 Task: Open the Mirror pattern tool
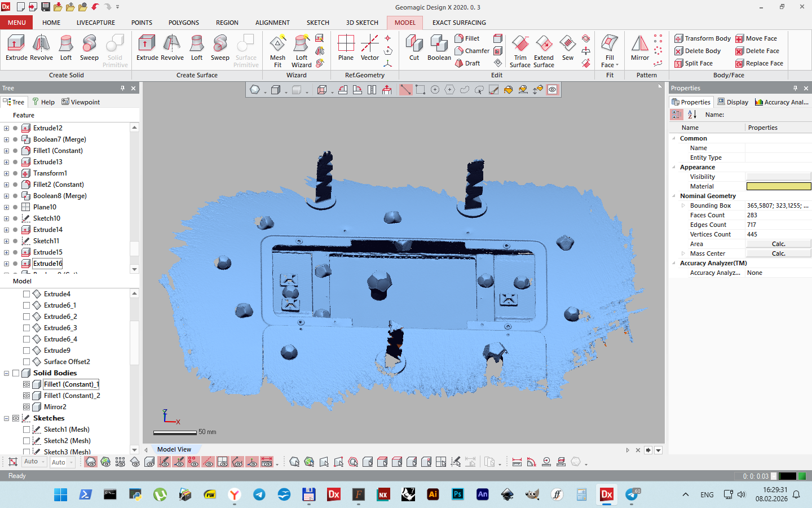[640, 47]
